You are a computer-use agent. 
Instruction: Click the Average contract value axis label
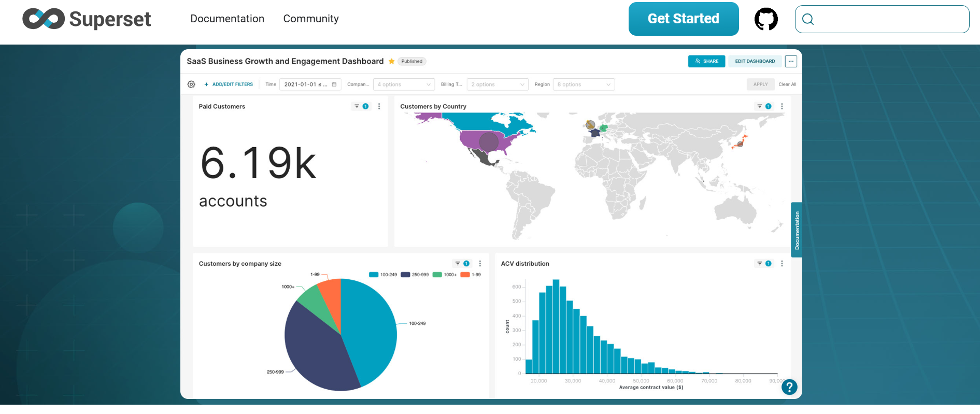pos(651,387)
